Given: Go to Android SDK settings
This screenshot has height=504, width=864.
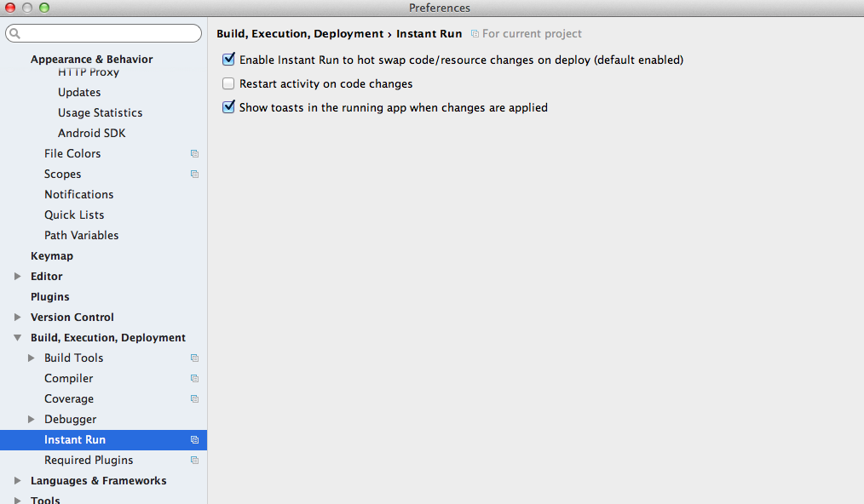Looking at the screenshot, I should [91, 134].
